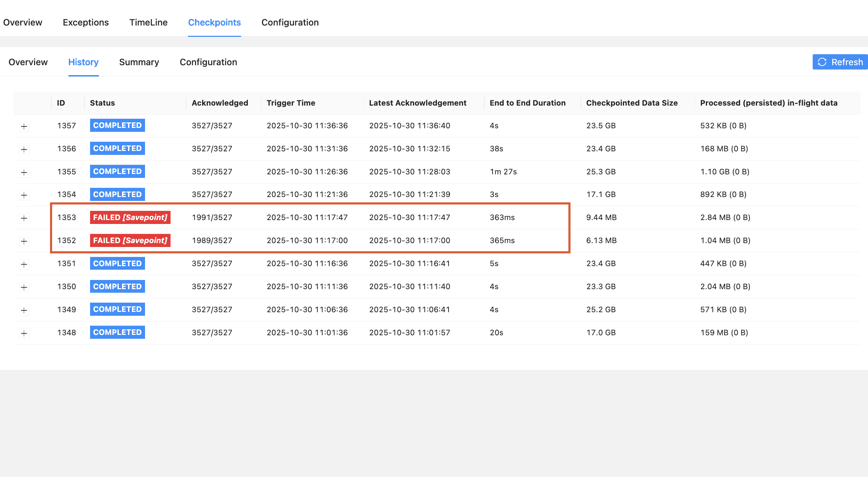This screenshot has height=477, width=868.
Task: Open top-level job Configuration tab
Action: pos(290,22)
